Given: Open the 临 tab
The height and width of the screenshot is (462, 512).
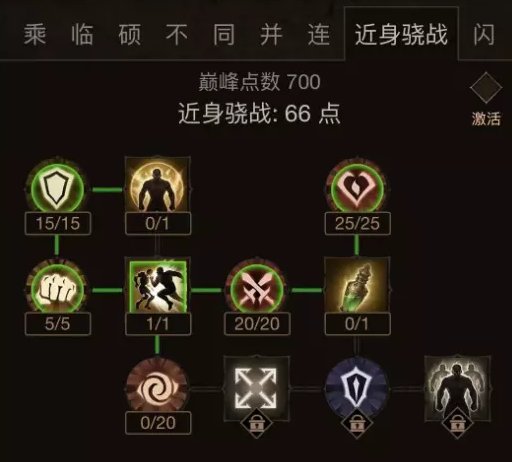Looking at the screenshot, I should point(82,35).
